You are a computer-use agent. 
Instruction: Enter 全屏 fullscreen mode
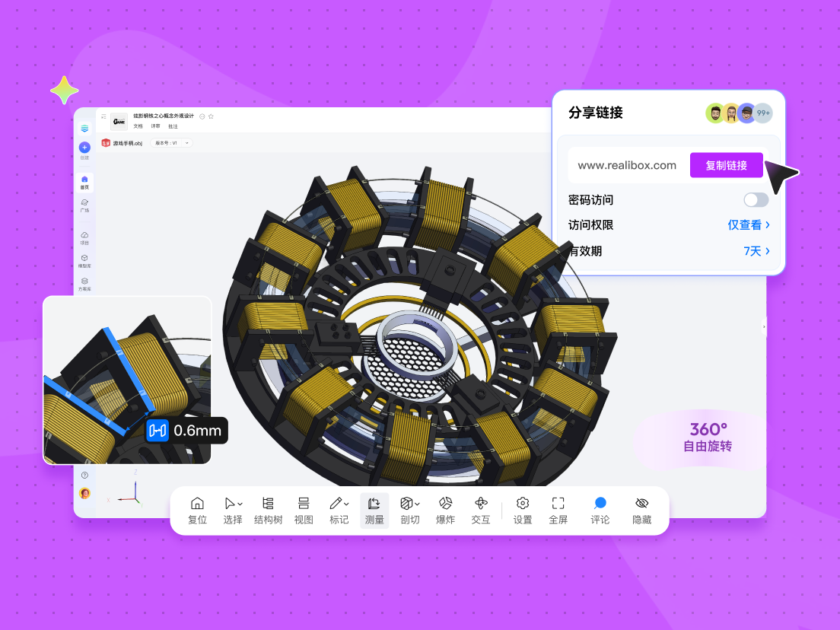558,511
